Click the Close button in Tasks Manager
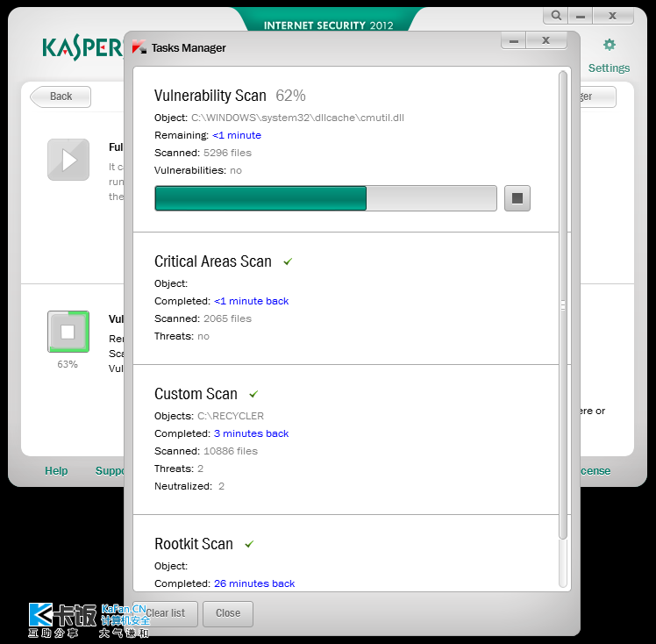This screenshot has width=656, height=644. coord(228,613)
